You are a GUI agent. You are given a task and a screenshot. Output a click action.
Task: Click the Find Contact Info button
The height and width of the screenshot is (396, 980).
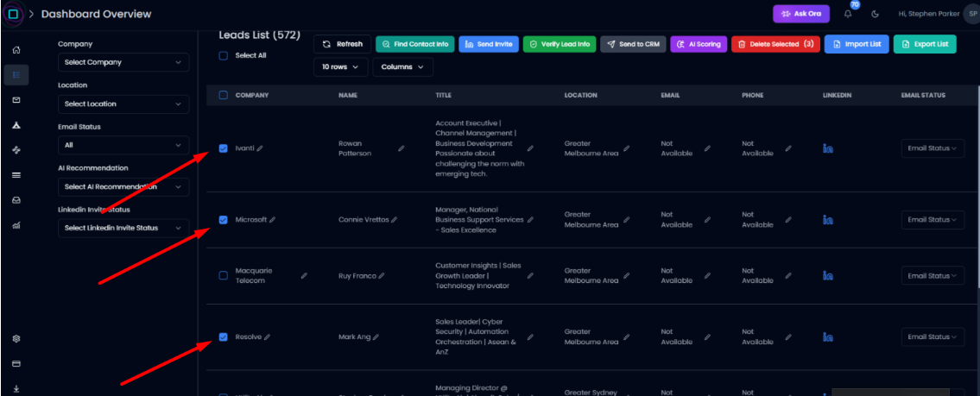(x=415, y=44)
